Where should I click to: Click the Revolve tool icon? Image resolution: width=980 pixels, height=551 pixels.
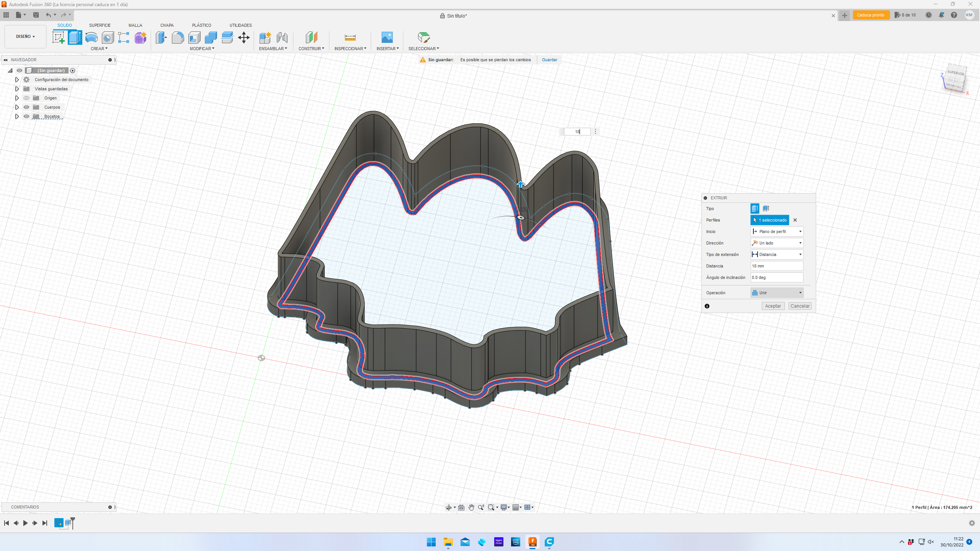pos(91,37)
